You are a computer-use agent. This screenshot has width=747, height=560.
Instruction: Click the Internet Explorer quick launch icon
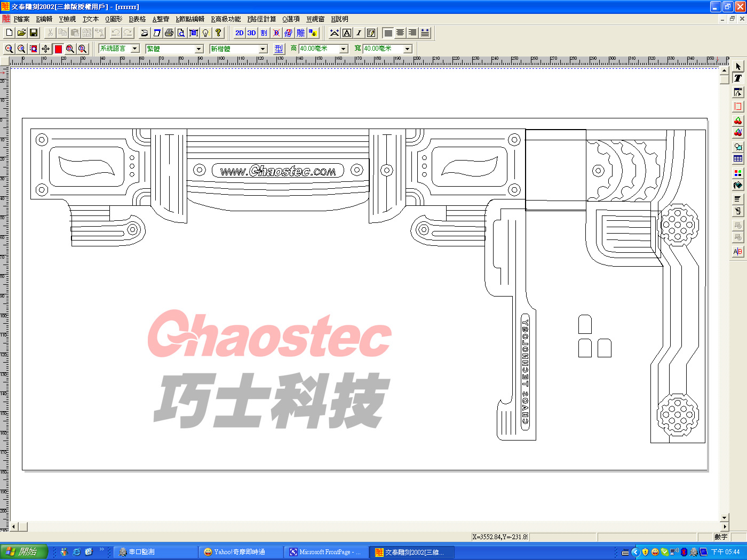77,552
